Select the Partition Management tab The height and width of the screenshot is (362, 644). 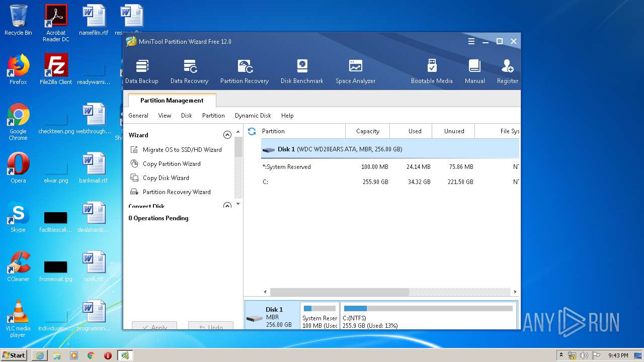[172, 101]
